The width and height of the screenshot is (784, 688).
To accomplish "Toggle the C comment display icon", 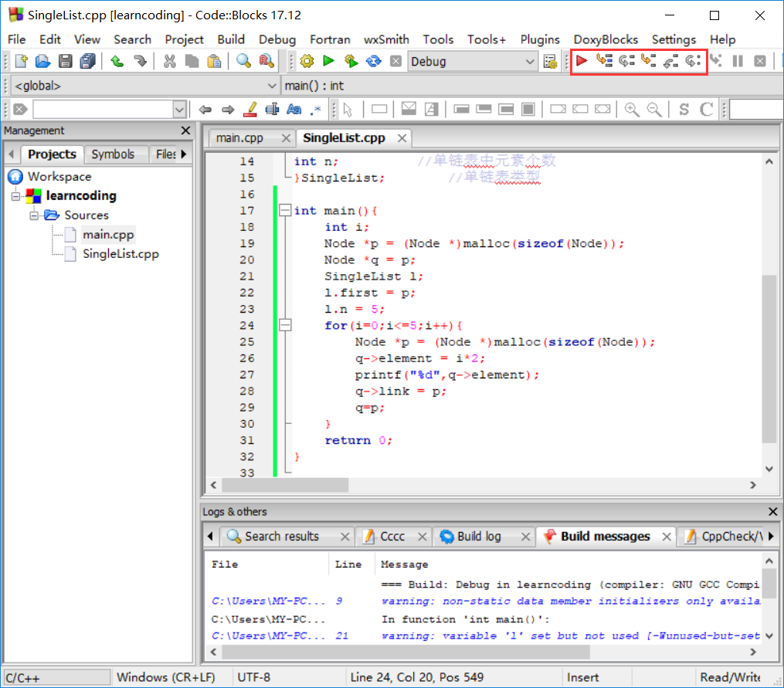I will [706, 109].
